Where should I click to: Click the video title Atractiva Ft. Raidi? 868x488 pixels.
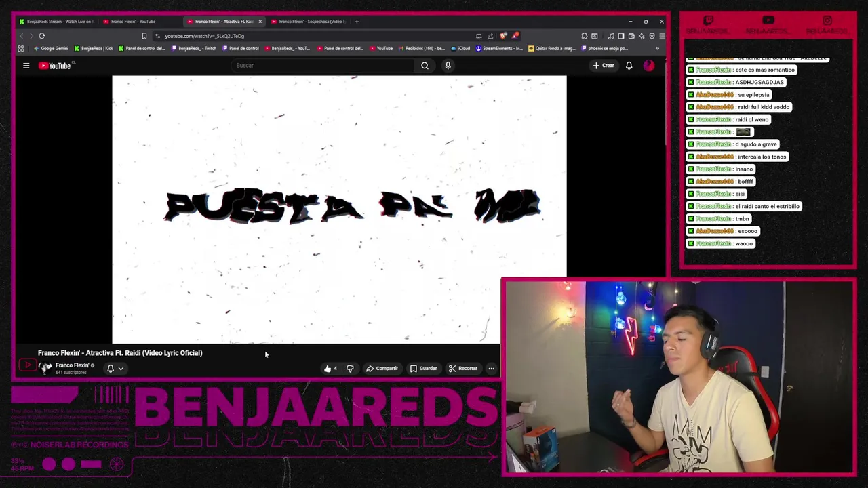click(120, 353)
